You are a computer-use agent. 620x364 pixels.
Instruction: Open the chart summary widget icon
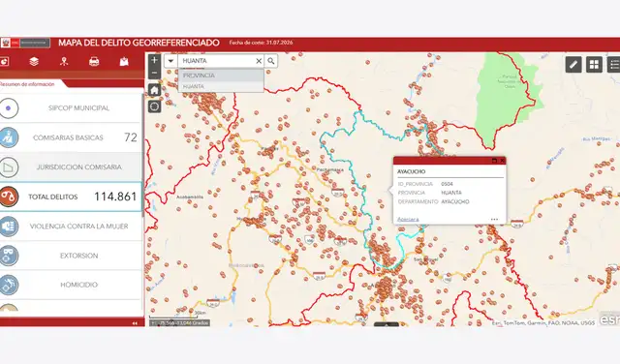4,61
